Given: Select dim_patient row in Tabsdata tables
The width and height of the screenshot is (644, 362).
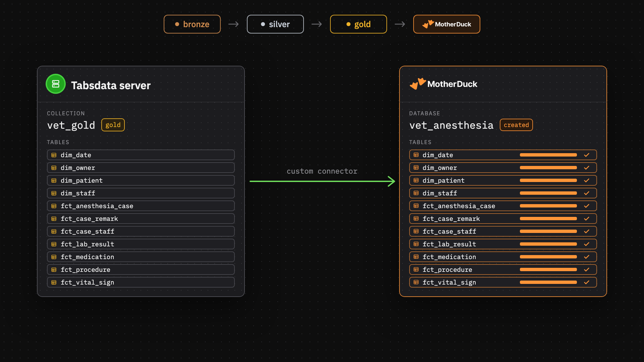Looking at the screenshot, I should (141, 180).
